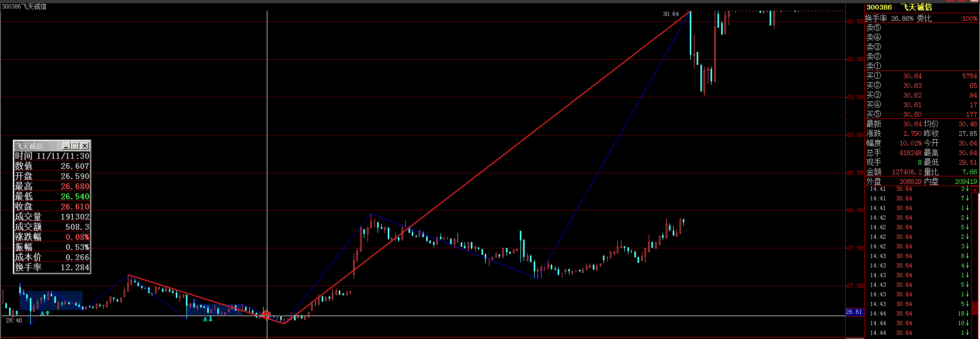980x339 pixels.
Task: Click the highlighted 26.61 price axis label
Action: (x=854, y=312)
